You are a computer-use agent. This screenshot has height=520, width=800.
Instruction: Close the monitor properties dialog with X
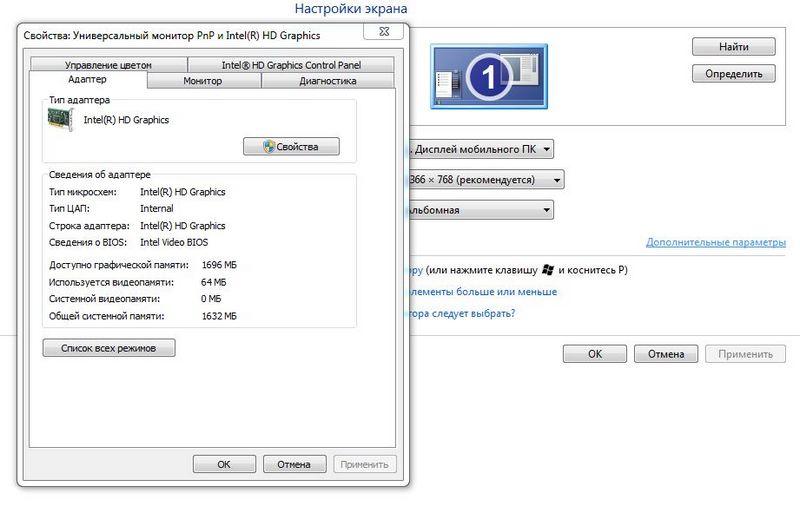click(383, 32)
